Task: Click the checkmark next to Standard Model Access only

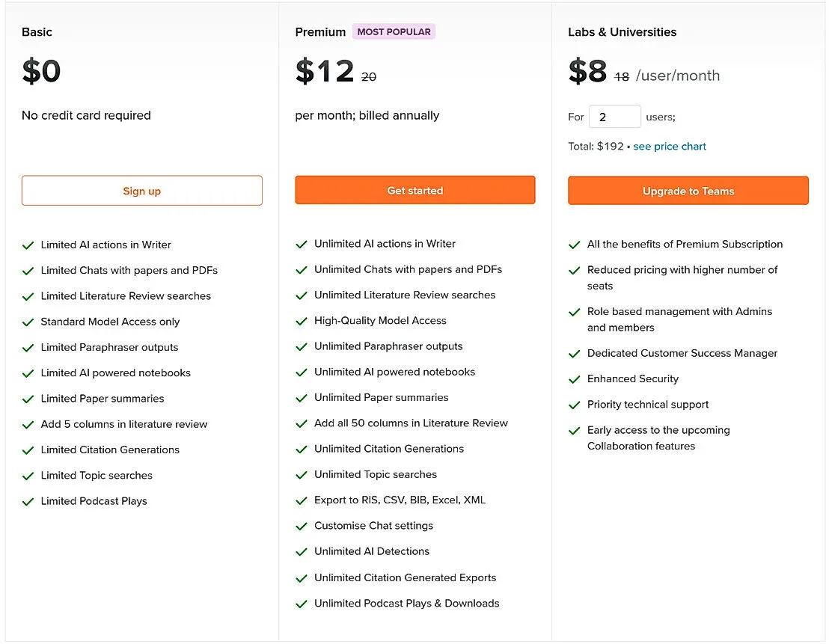Action: 28,322
